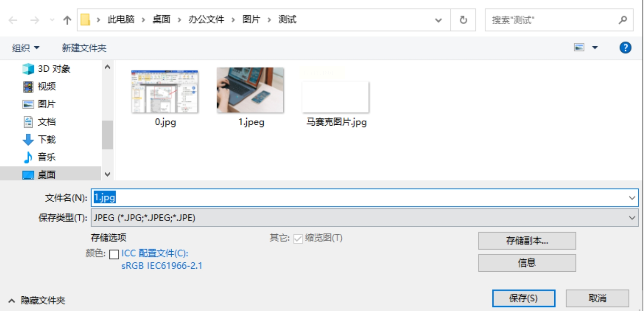Click the back navigation arrow

coord(13,20)
